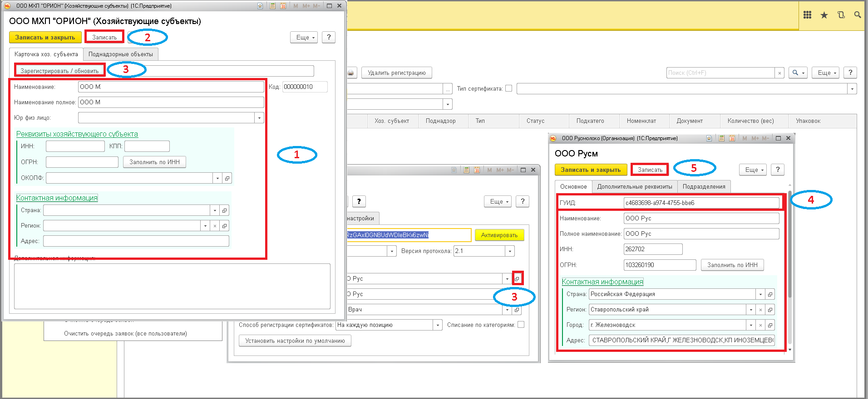The width and height of the screenshot is (868, 399).
Task: Clear Ставропольский край region value
Action: coord(760,310)
